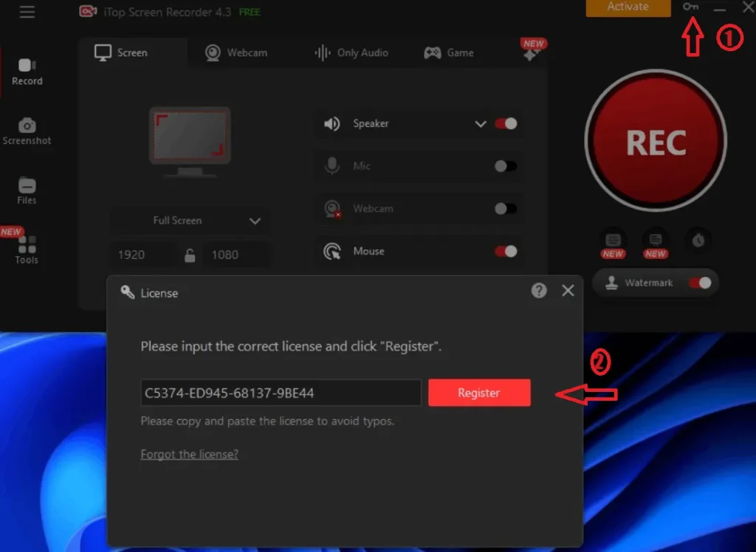
Task: Click the green FREE label
Action: click(x=250, y=12)
